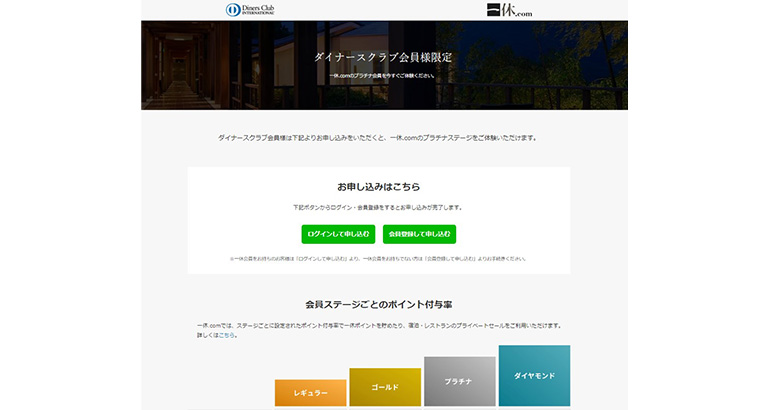
Task: Click the platinum membership subtitle in banner
Action: (384, 76)
